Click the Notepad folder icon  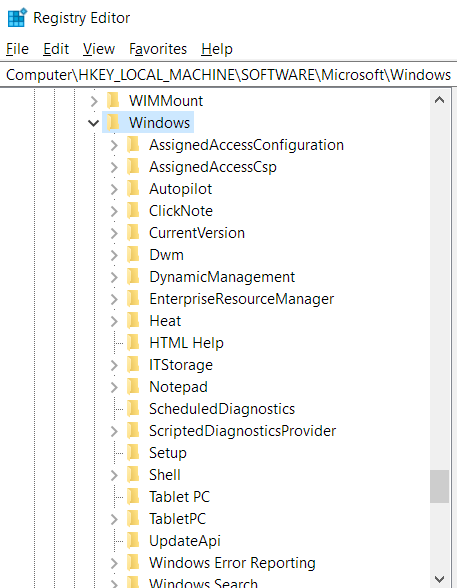(x=133, y=386)
